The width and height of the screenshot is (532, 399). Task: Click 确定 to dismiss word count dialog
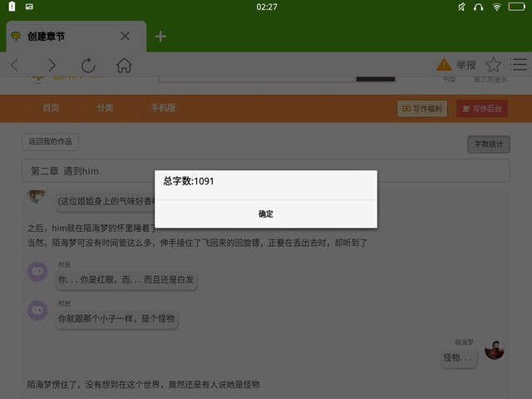coord(266,214)
